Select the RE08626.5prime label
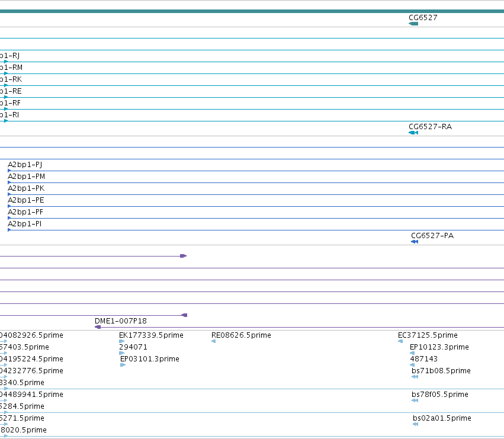Viewport: 504px width, 439px height. point(241,335)
